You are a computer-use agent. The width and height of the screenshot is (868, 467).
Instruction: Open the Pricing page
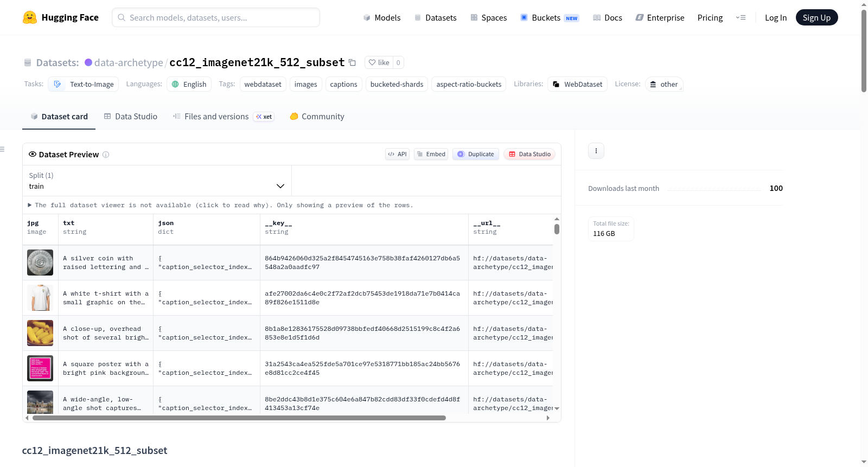[710, 17]
